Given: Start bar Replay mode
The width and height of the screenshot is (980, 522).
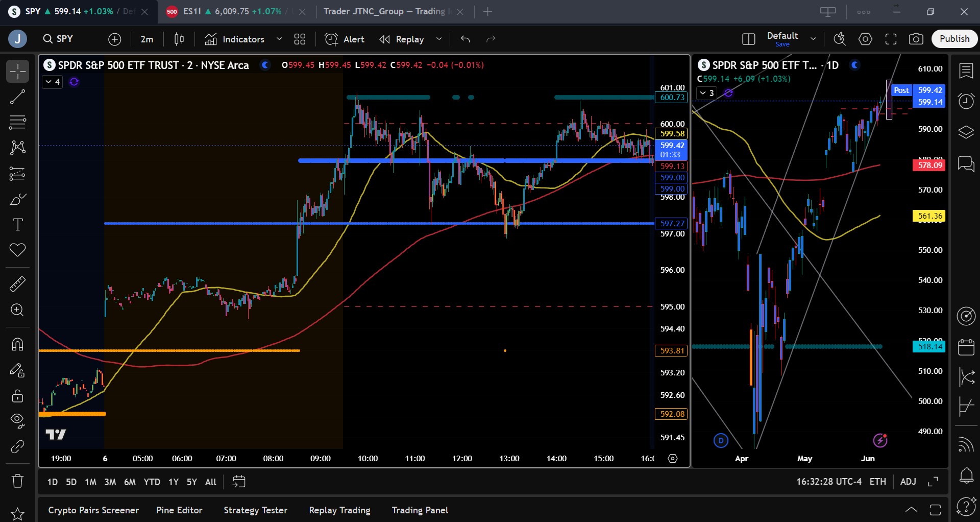Looking at the screenshot, I should point(402,39).
